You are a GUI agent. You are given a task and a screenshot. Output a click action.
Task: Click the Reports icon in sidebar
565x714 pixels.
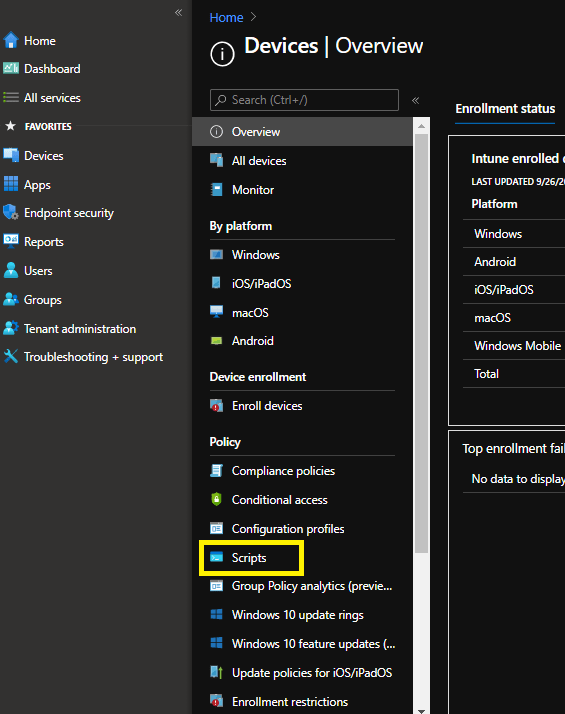tap(10, 241)
